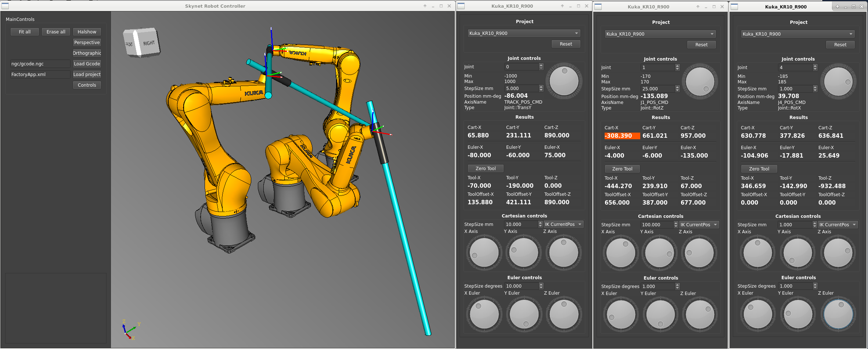Click the X Axis dial in Joint 1 panel
The height and width of the screenshot is (349, 868).
[620, 253]
